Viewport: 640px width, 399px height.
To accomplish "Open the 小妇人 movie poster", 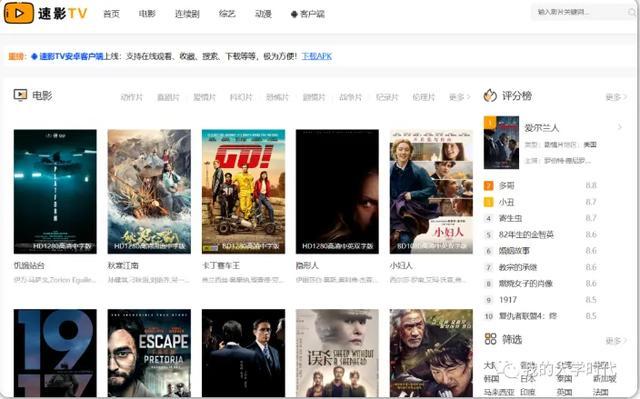I will coord(431,191).
